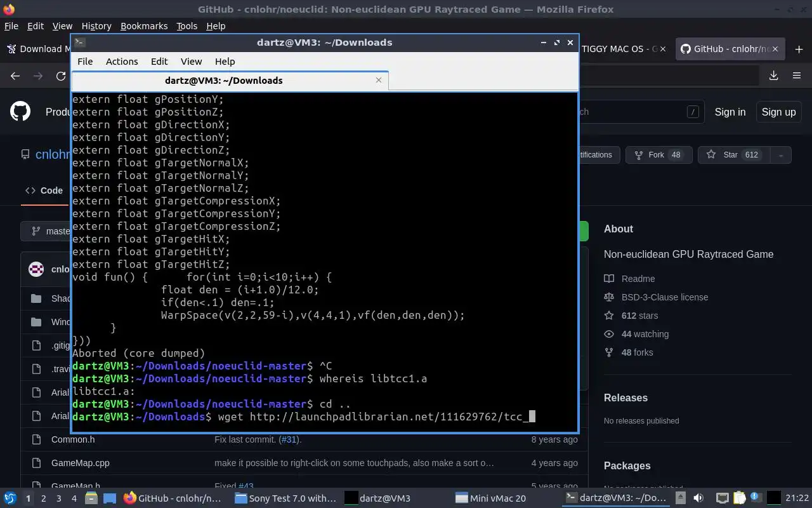
Task: Click the network tray icon
Action: [x=722, y=498]
